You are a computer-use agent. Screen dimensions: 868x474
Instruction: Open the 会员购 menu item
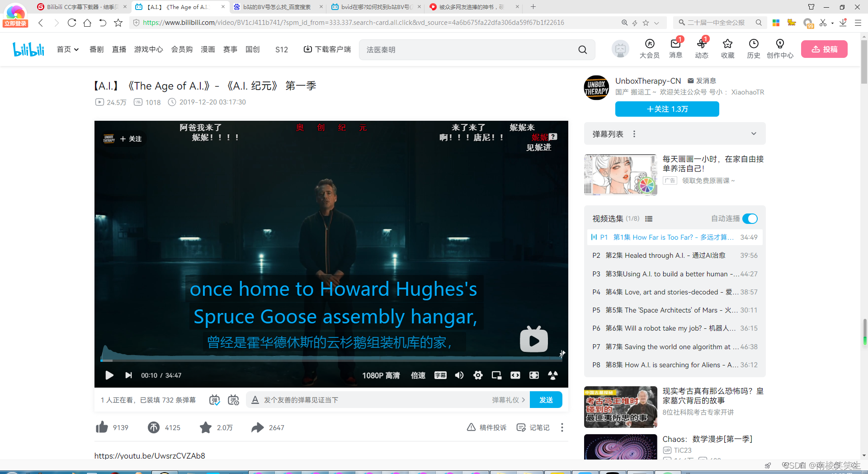tap(182, 49)
